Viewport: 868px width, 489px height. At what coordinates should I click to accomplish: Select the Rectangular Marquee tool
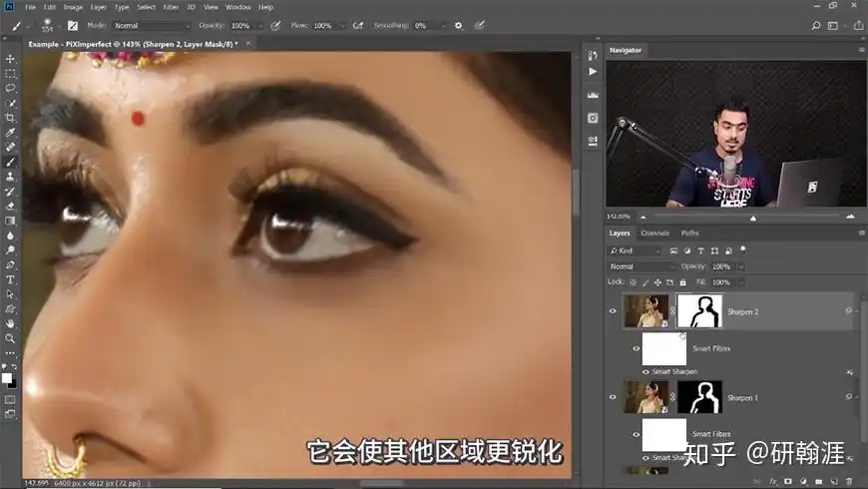click(10, 74)
